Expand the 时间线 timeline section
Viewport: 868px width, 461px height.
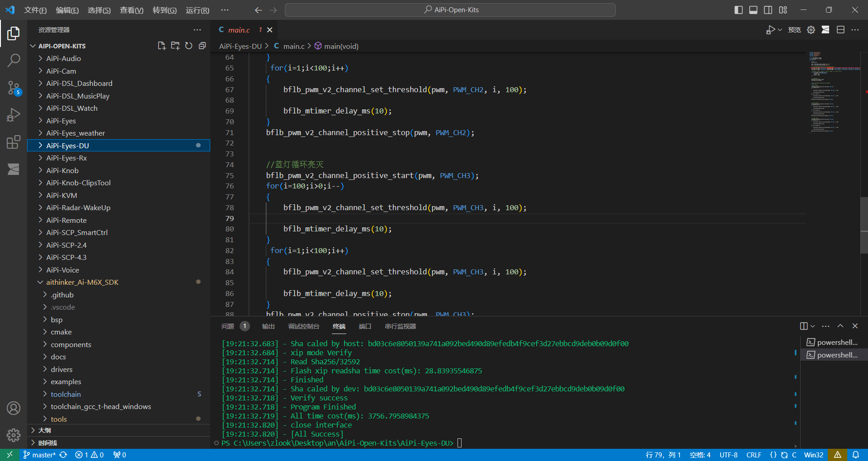pyautogui.click(x=118, y=443)
